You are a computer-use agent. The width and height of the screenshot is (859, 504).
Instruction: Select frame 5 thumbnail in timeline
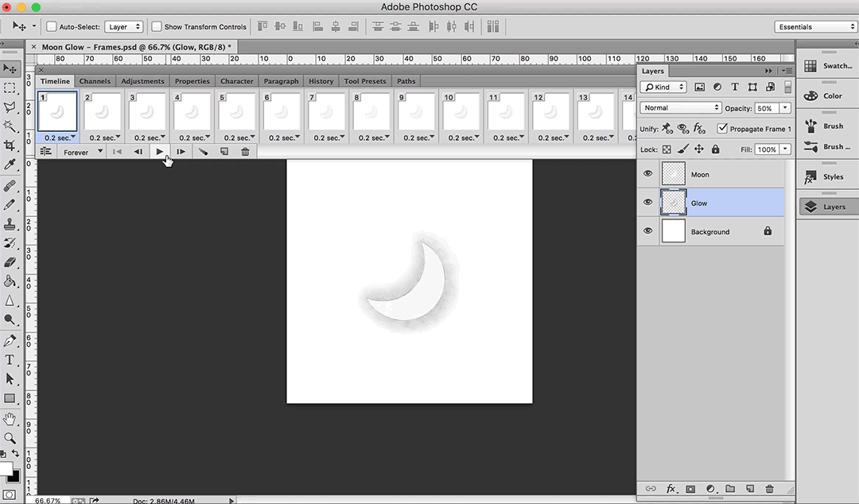click(236, 112)
